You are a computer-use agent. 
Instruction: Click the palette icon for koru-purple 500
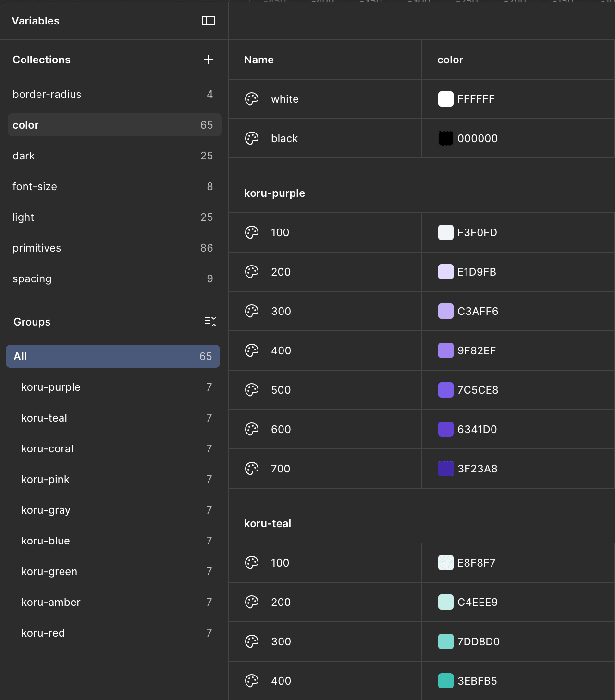[x=252, y=390]
